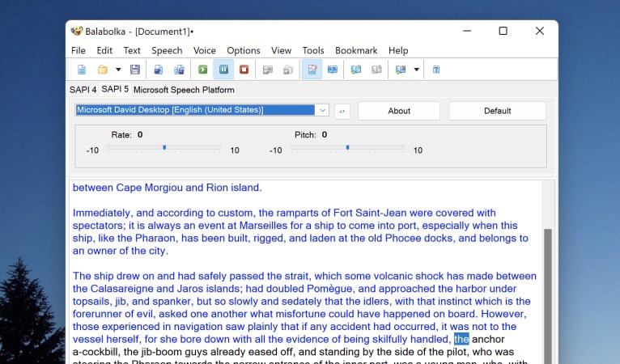Screen dimensions: 620x364
Task: Open the View menu
Action: (x=281, y=51)
